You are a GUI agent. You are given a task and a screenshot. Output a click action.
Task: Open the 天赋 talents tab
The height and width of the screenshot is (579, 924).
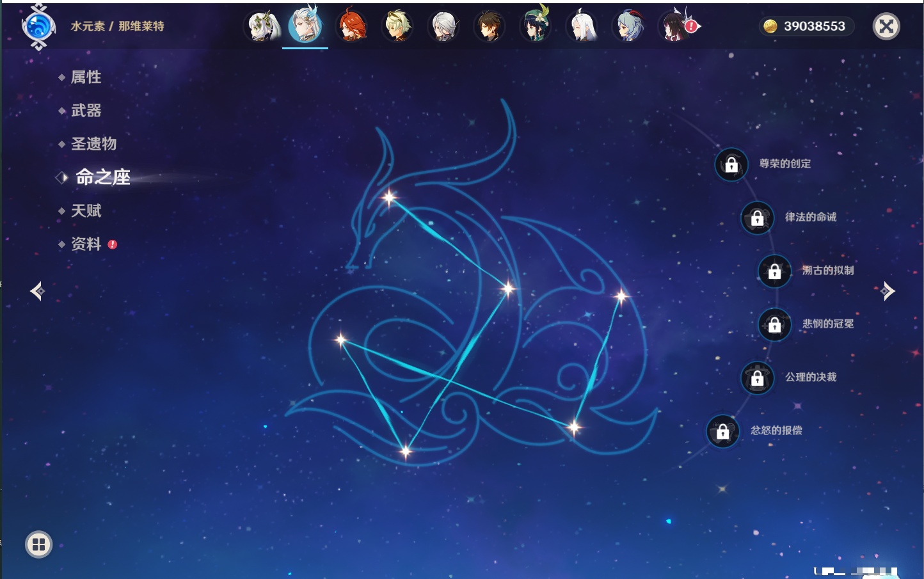[86, 210]
